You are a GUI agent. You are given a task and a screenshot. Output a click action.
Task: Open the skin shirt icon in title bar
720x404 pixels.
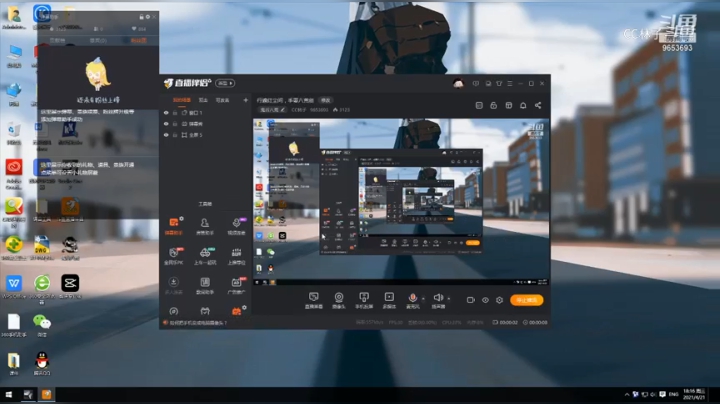tap(499, 84)
